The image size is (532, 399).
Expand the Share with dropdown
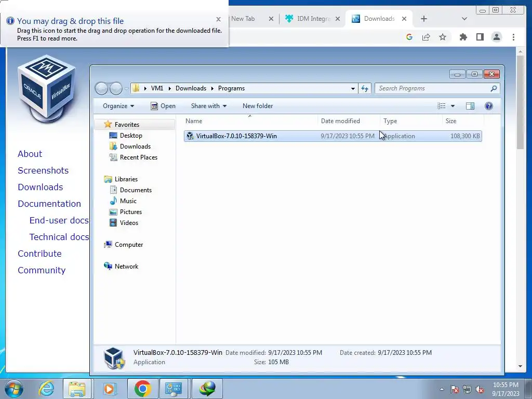click(209, 106)
